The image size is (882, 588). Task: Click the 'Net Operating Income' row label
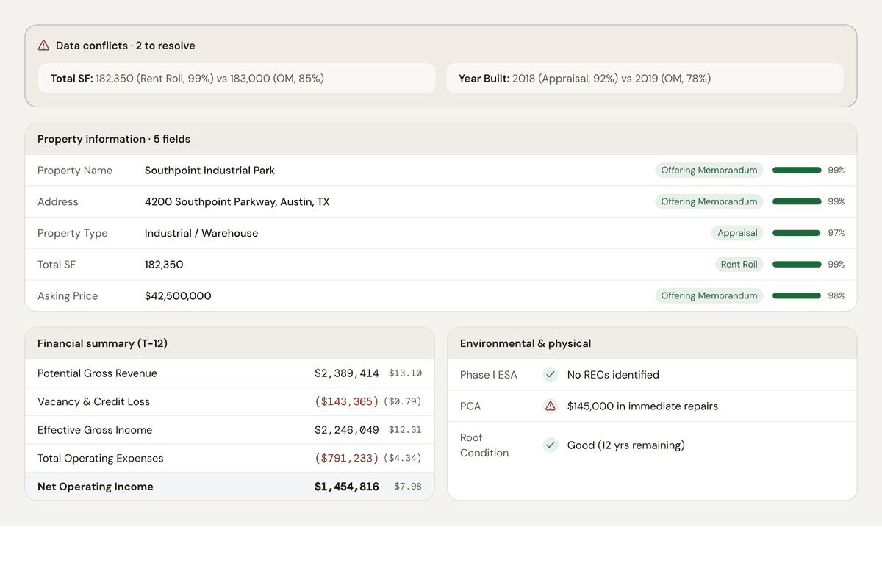point(96,487)
